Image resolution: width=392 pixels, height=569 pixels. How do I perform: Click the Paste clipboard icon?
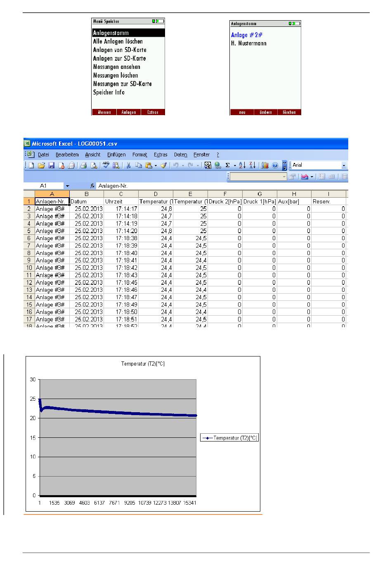(x=149, y=165)
